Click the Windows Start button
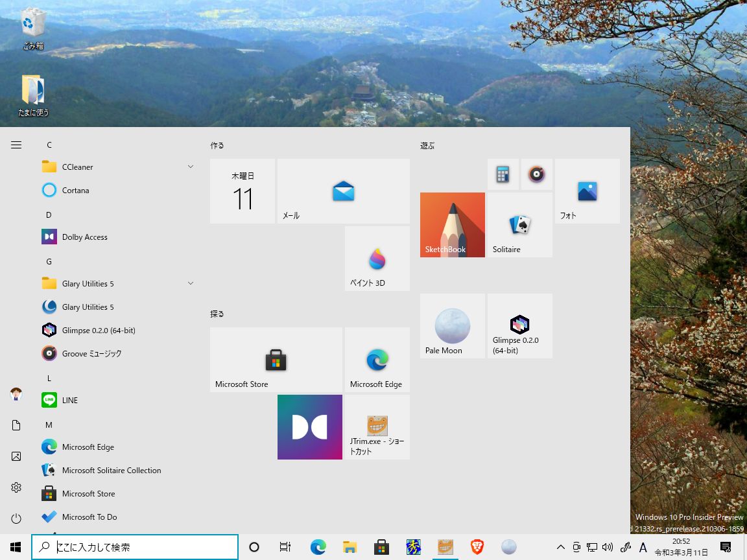This screenshot has height=560, width=747. pyautogui.click(x=16, y=547)
